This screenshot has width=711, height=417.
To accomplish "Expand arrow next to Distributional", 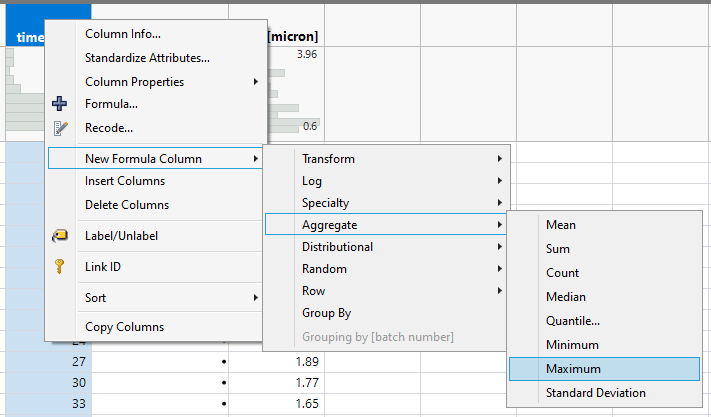I will point(499,247).
